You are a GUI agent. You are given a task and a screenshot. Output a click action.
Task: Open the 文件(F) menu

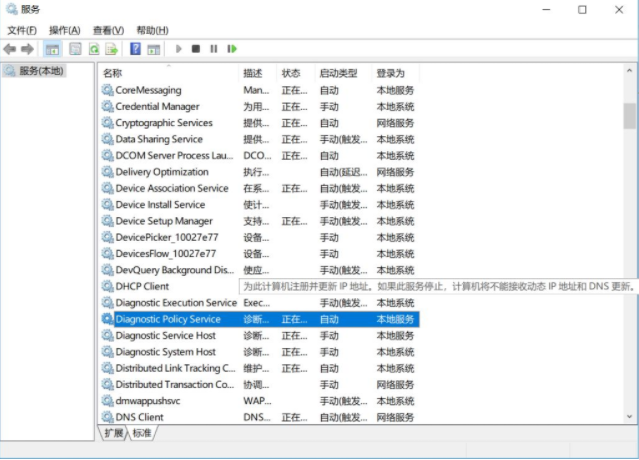pyautogui.click(x=22, y=30)
